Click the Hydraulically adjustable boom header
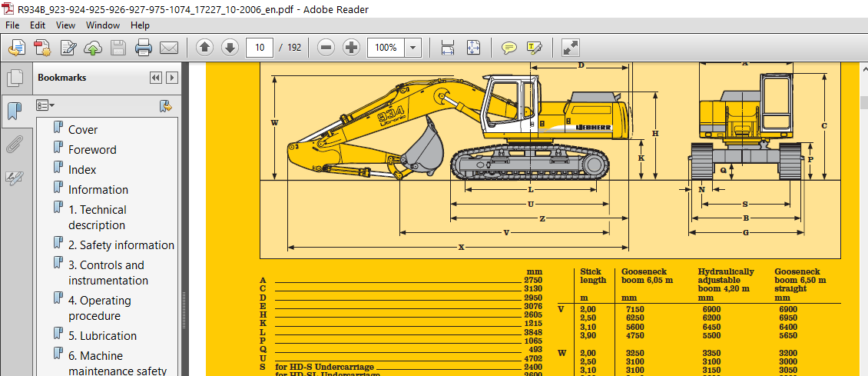Viewport: 868px width, 376px height. (727, 280)
